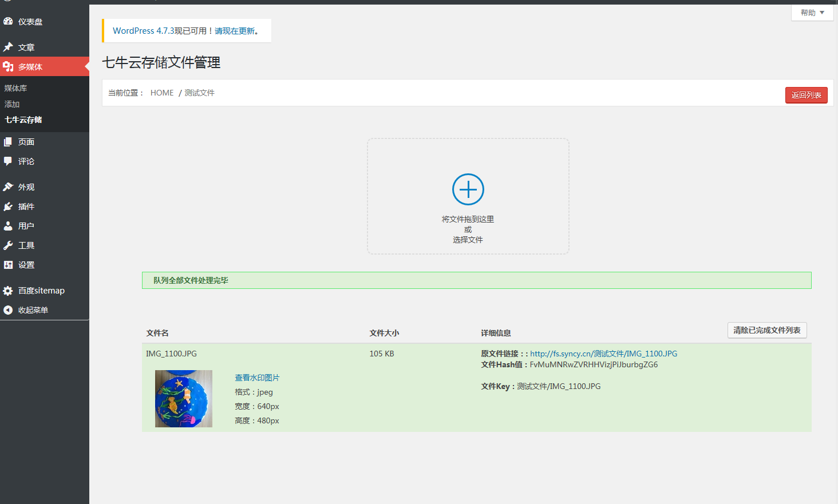Viewport: 838px width, 504px height.
Task: Click the IMG_1100.JPG file name text
Action: [x=171, y=354]
